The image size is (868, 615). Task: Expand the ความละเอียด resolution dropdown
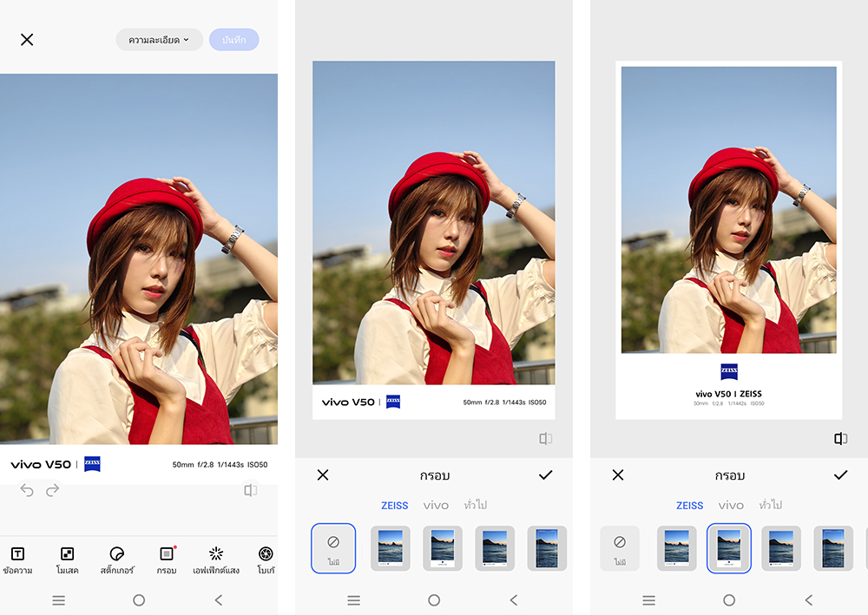point(159,40)
